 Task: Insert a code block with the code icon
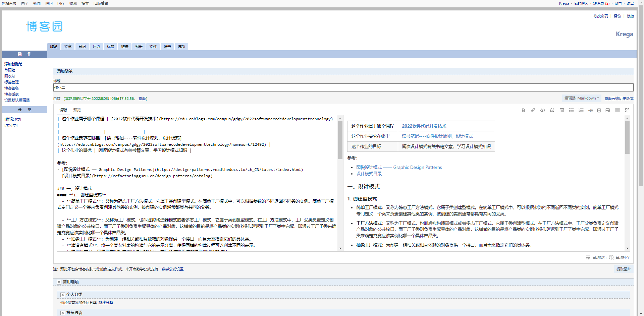[543, 110]
